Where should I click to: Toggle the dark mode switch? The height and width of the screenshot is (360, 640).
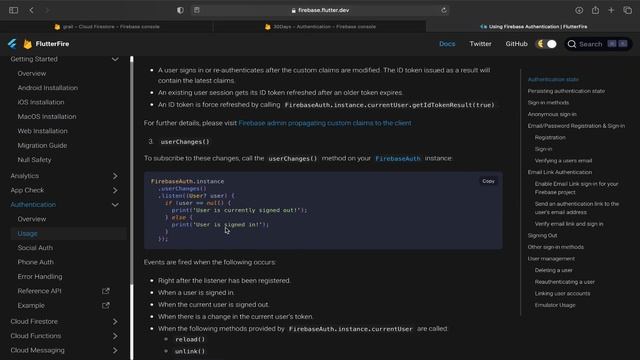pyautogui.click(x=546, y=44)
